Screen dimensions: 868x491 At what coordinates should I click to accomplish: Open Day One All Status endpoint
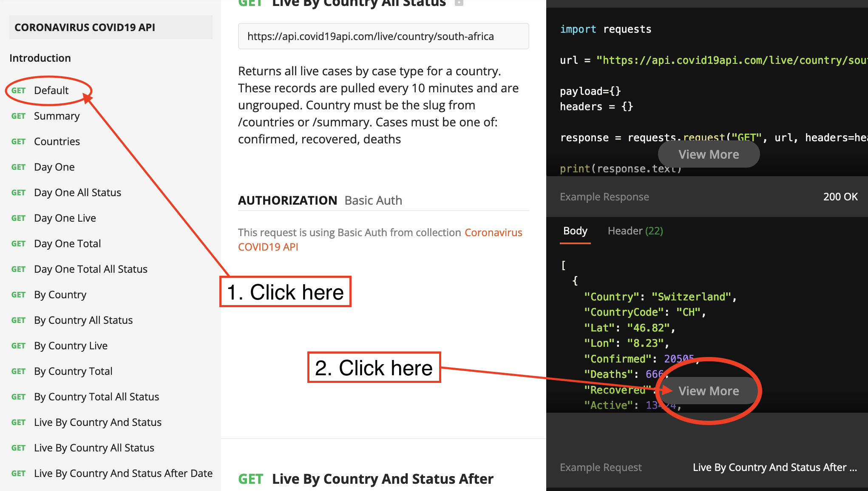pos(77,192)
